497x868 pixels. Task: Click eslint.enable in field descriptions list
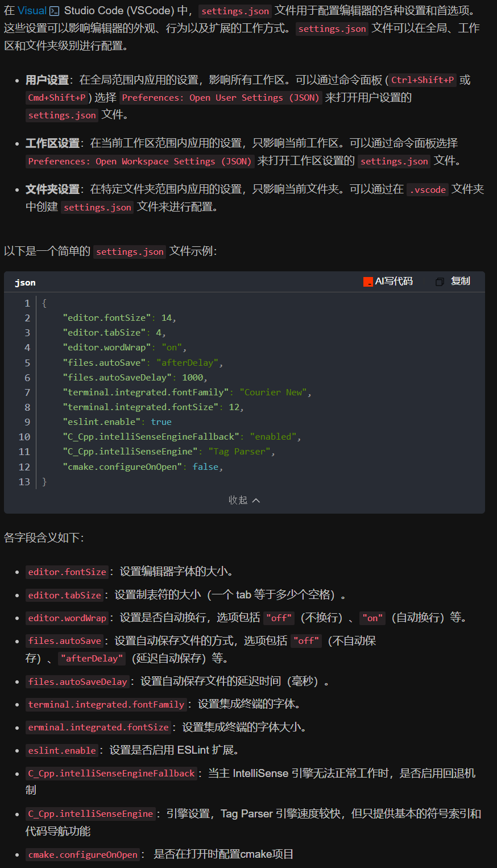click(x=63, y=751)
